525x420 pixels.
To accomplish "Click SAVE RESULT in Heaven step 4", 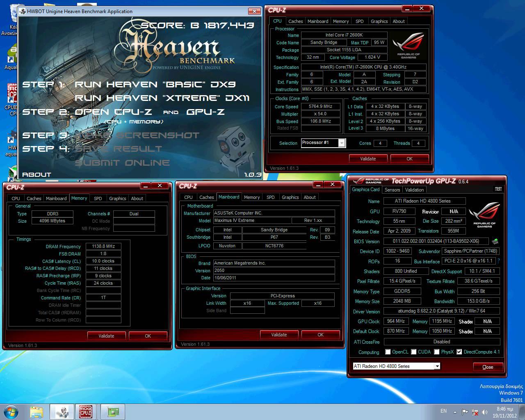I will point(119,149).
